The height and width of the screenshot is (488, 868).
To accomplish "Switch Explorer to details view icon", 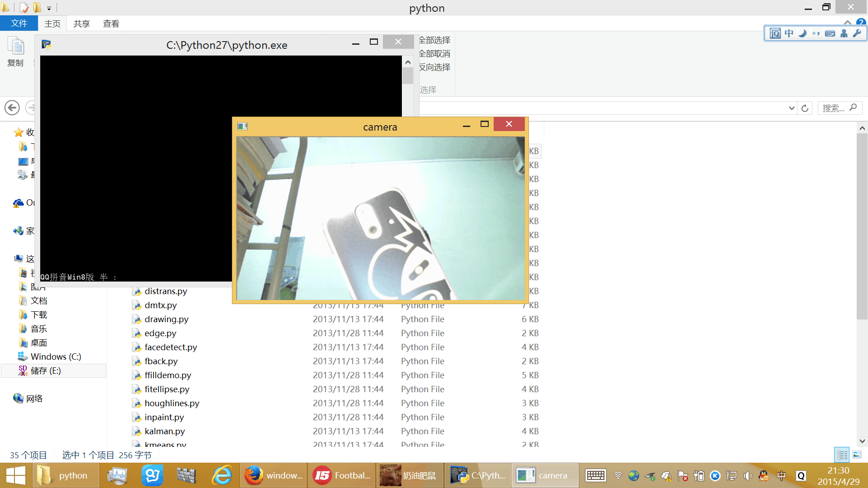I will [x=842, y=455].
